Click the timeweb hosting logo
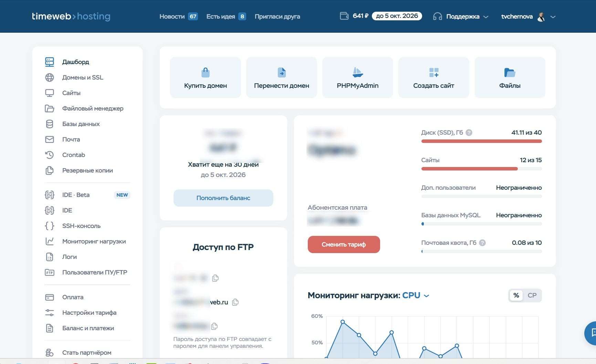The image size is (596, 364). click(x=71, y=16)
